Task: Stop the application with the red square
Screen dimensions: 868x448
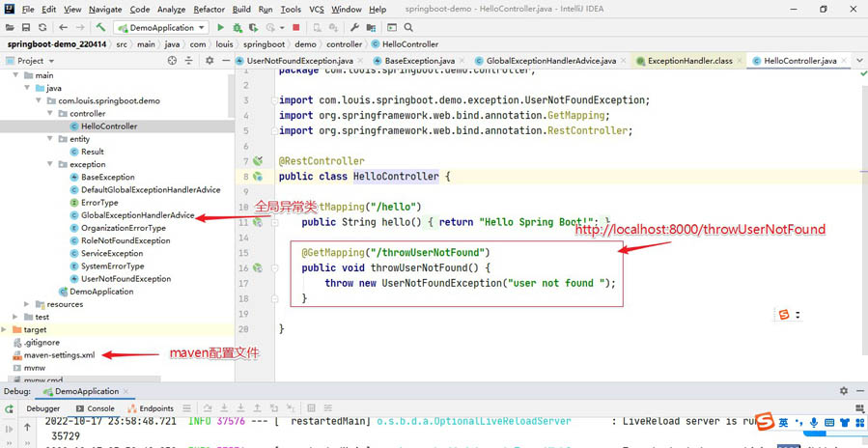Action: tap(296, 27)
